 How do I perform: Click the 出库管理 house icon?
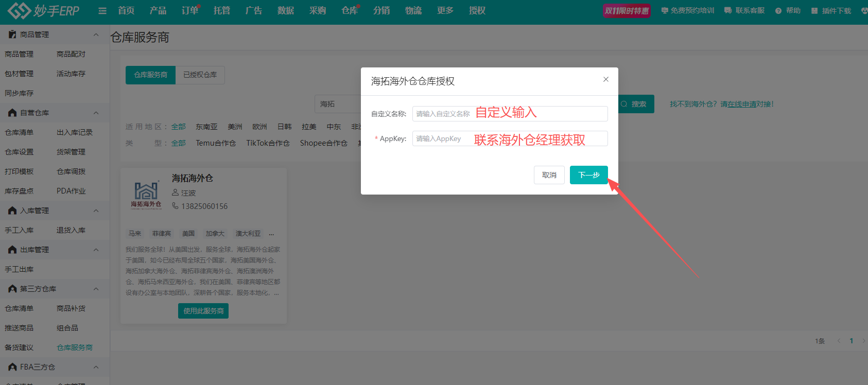[x=12, y=250]
